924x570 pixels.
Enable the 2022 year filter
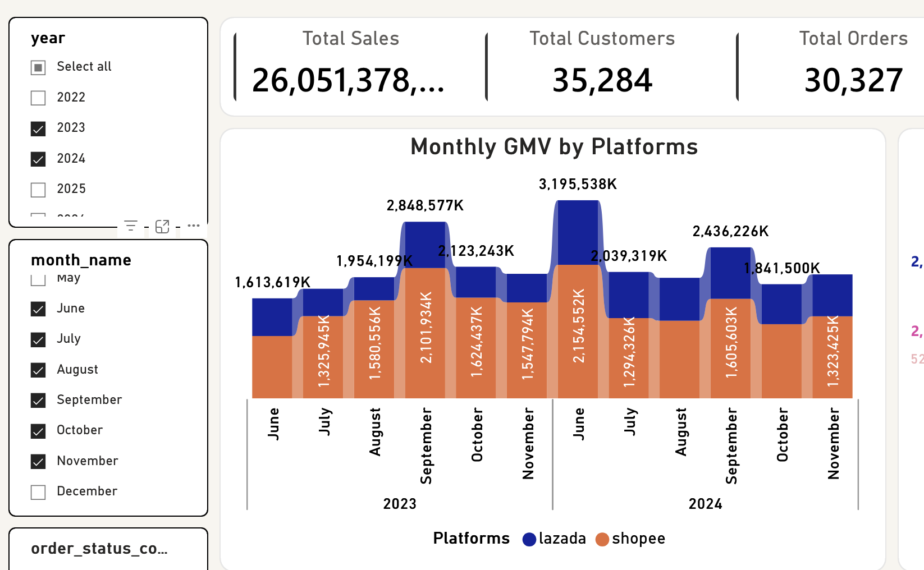point(38,98)
